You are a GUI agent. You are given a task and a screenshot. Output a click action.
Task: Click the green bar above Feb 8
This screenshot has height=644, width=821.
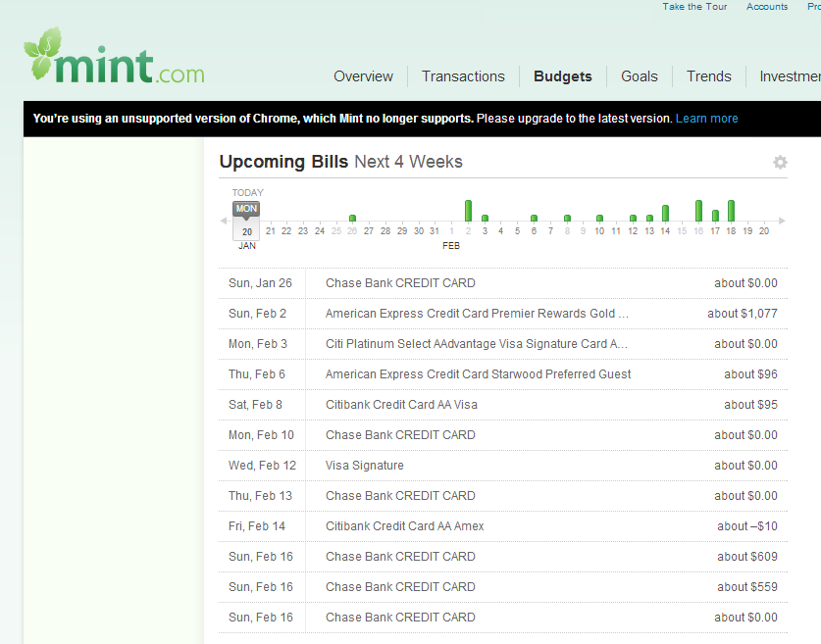click(567, 218)
